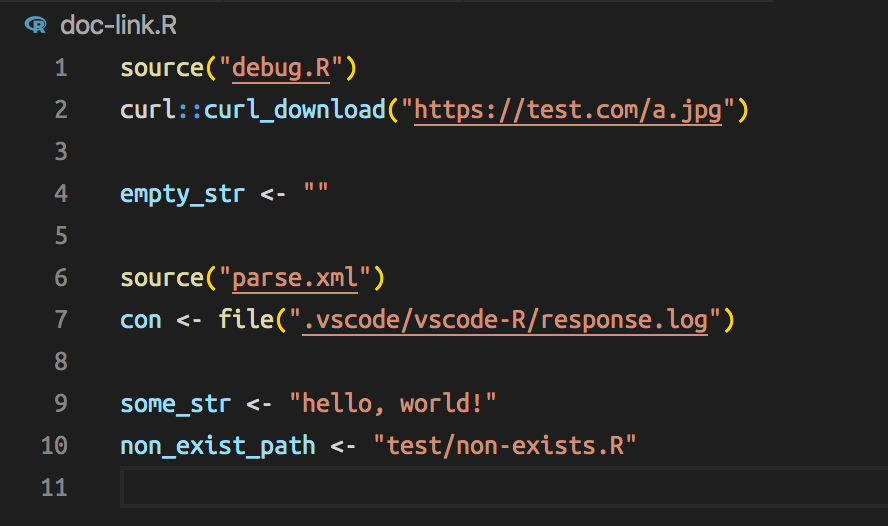Click the con variable on line 7
This screenshot has height=526, width=888.
pyautogui.click(x=140, y=321)
